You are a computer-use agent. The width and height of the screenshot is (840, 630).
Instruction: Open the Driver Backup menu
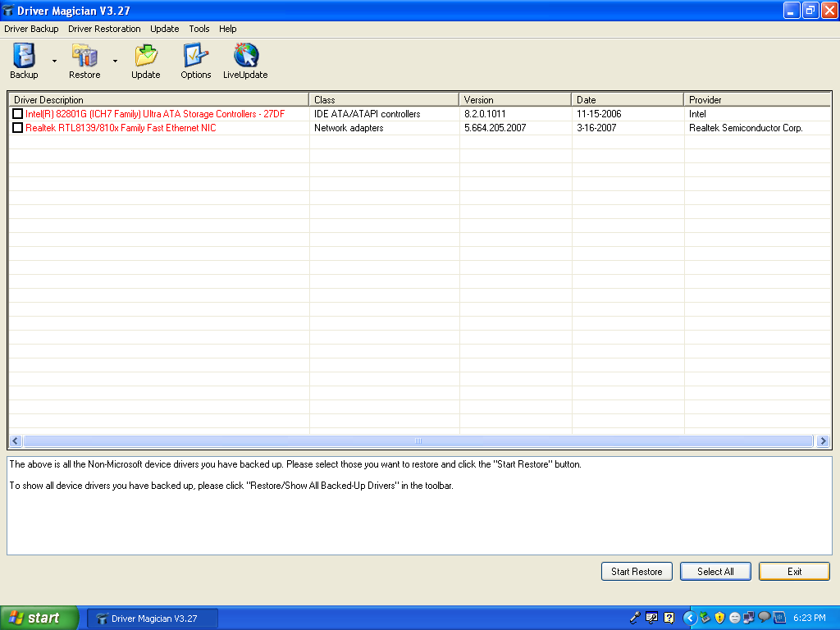[32, 29]
